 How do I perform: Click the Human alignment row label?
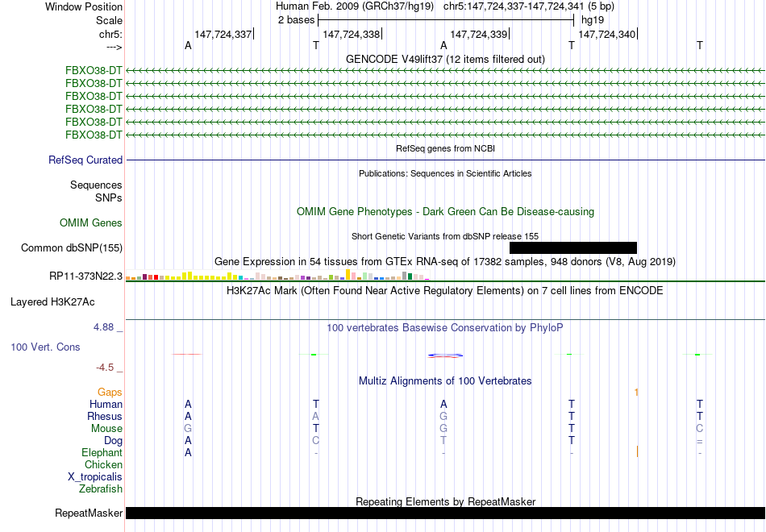(x=106, y=404)
